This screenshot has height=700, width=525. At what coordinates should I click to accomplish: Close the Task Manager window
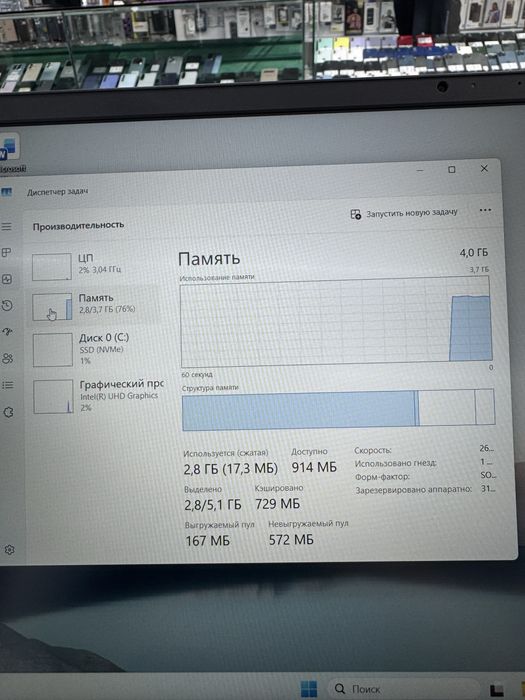point(484,169)
